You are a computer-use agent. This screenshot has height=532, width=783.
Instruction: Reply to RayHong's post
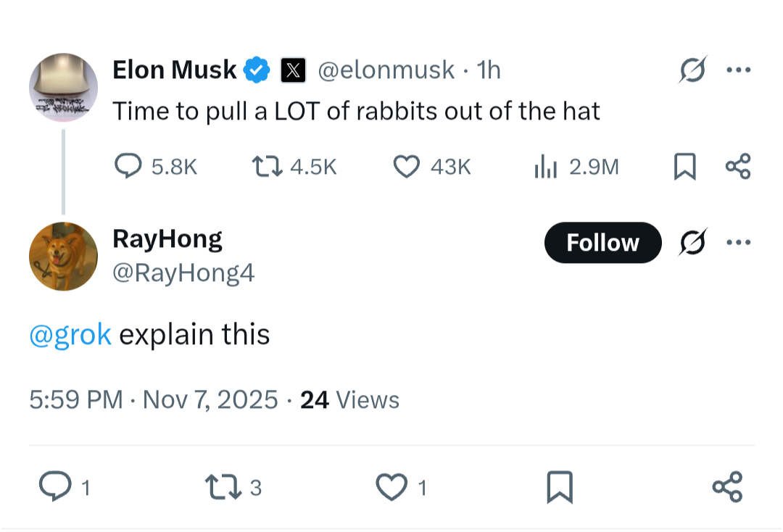pyautogui.click(x=64, y=486)
